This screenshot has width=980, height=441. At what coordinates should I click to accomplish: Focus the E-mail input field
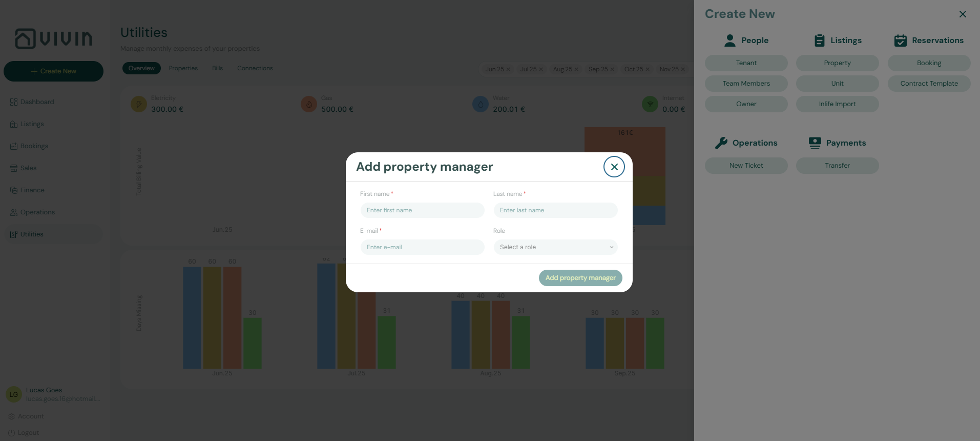pos(422,247)
